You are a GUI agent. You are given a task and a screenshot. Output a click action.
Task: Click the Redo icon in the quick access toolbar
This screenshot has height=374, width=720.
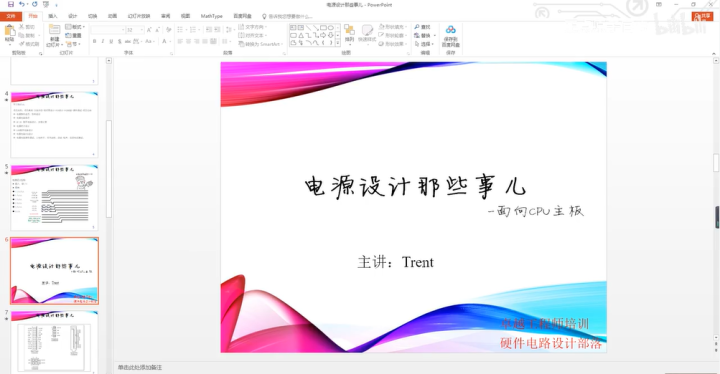(34, 4)
